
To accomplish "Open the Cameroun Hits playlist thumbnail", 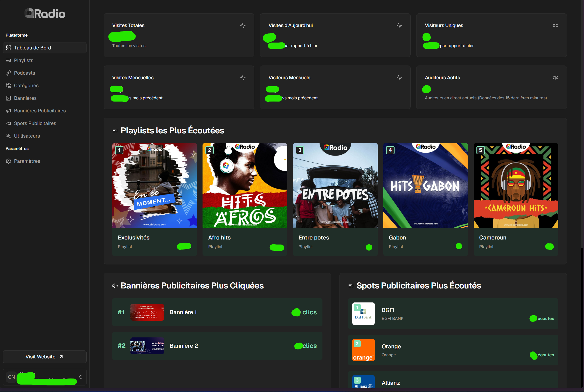I will point(516,185).
